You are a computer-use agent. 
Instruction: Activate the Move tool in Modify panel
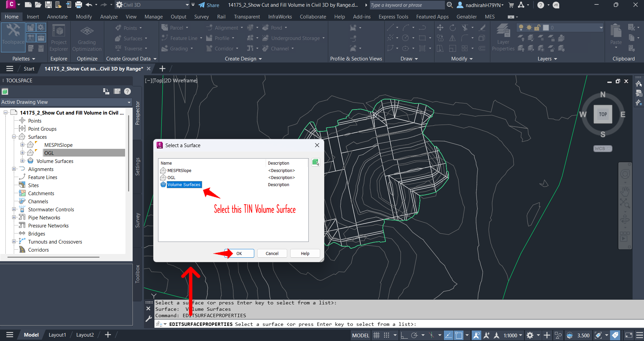click(x=440, y=28)
